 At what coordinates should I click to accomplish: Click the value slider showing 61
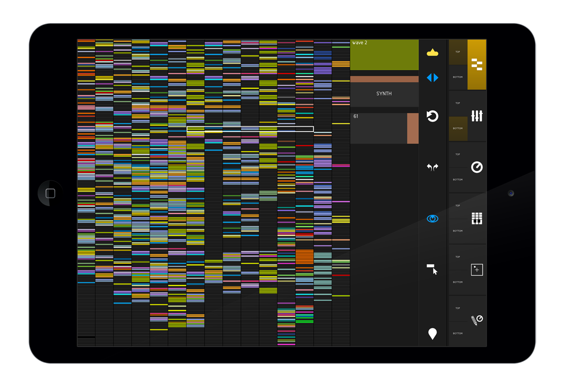(384, 128)
